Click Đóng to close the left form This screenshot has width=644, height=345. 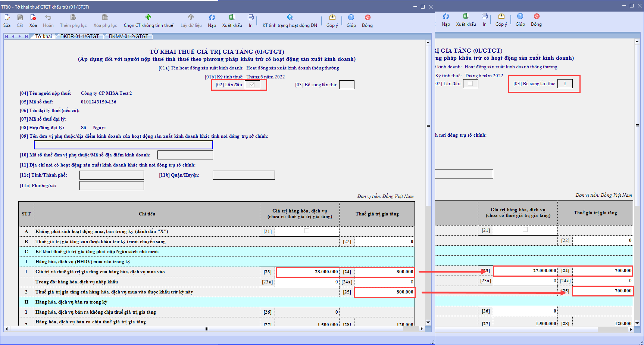pos(368,18)
